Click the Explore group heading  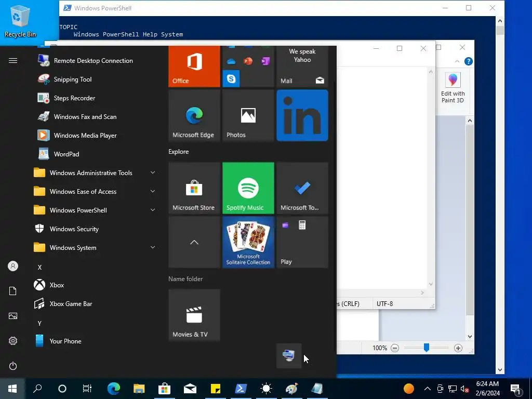click(x=179, y=152)
